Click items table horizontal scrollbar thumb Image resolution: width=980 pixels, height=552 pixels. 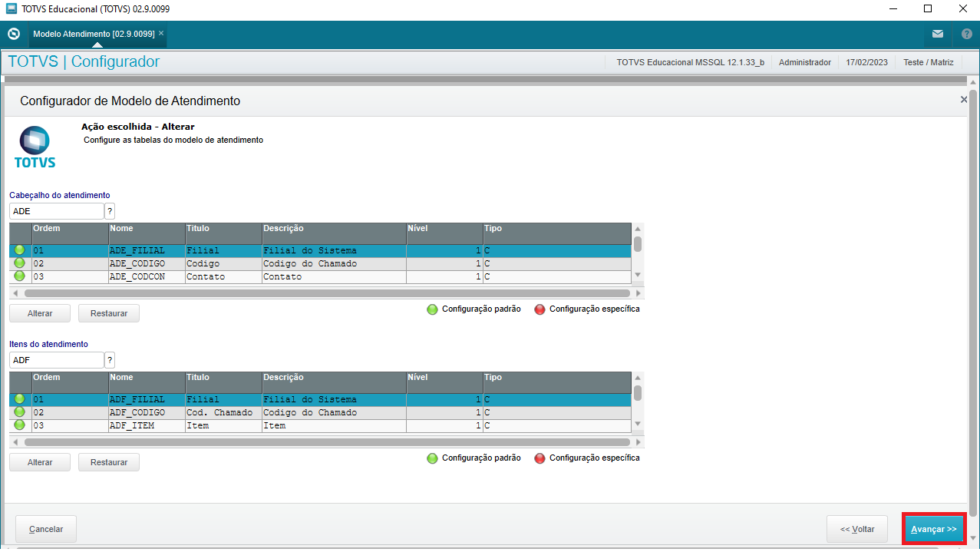pyautogui.click(x=327, y=442)
